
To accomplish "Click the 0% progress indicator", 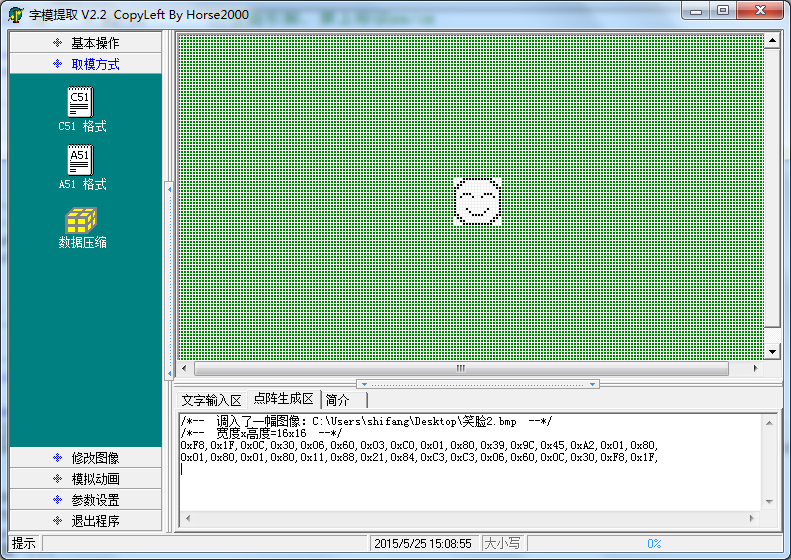I will pyautogui.click(x=654, y=543).
